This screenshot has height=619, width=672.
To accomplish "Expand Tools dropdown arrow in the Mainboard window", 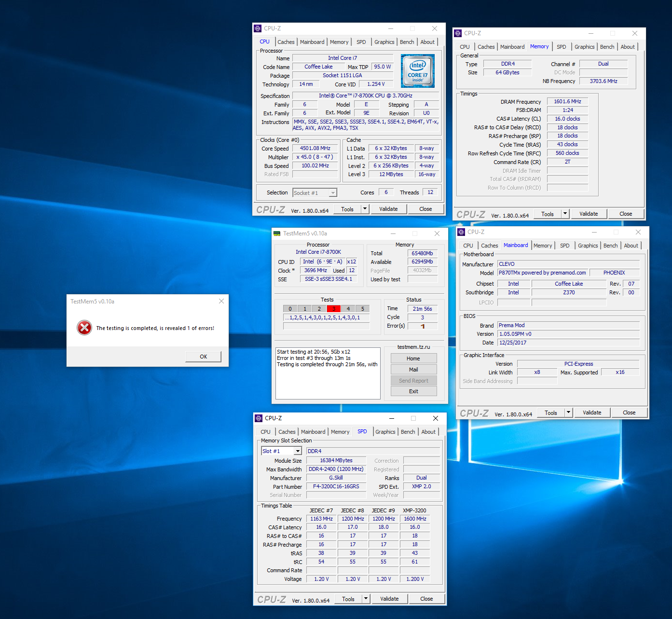I will (x=568, y=413).
